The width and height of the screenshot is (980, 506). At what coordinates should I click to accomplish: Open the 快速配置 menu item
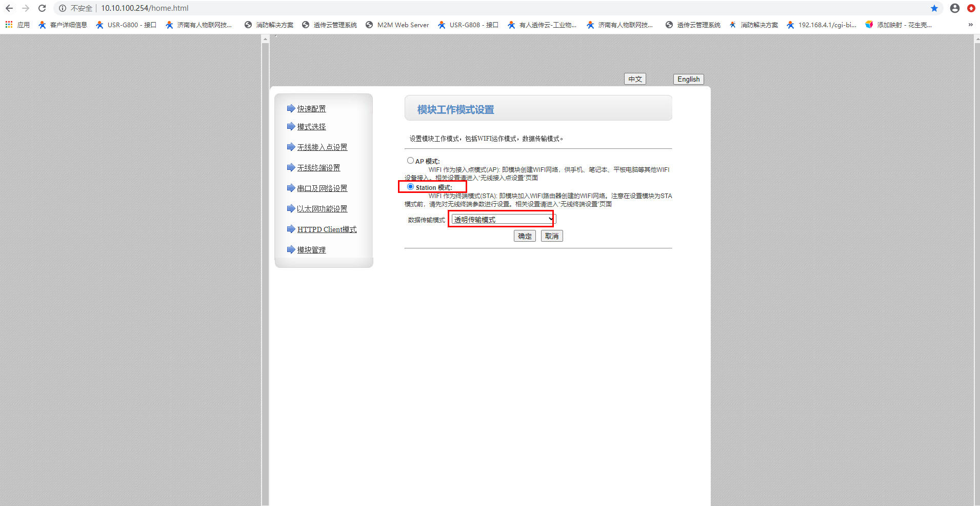(x=311, y=109)
